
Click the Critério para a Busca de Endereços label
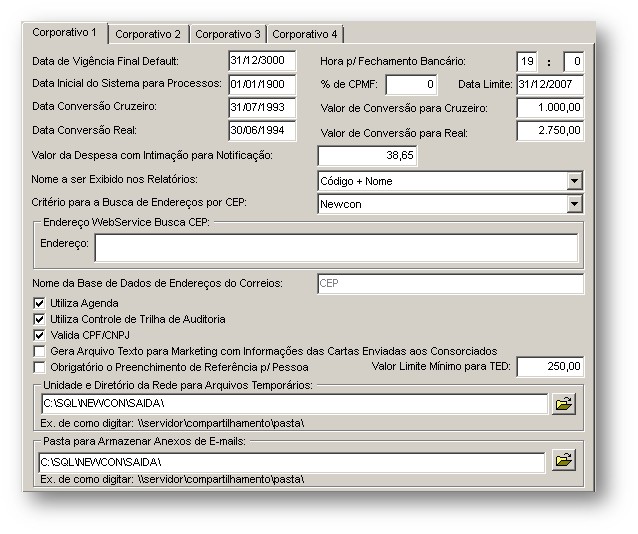tap(139, 202)
